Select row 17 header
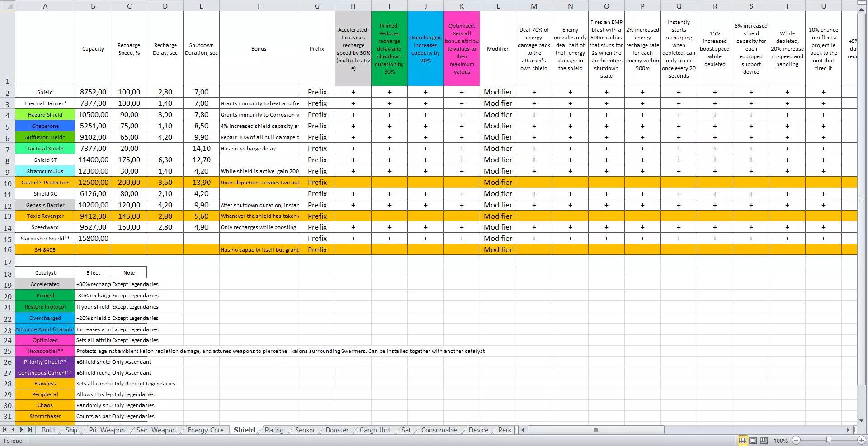Screen dimensions: 868x446 click(x=7, y=262)
